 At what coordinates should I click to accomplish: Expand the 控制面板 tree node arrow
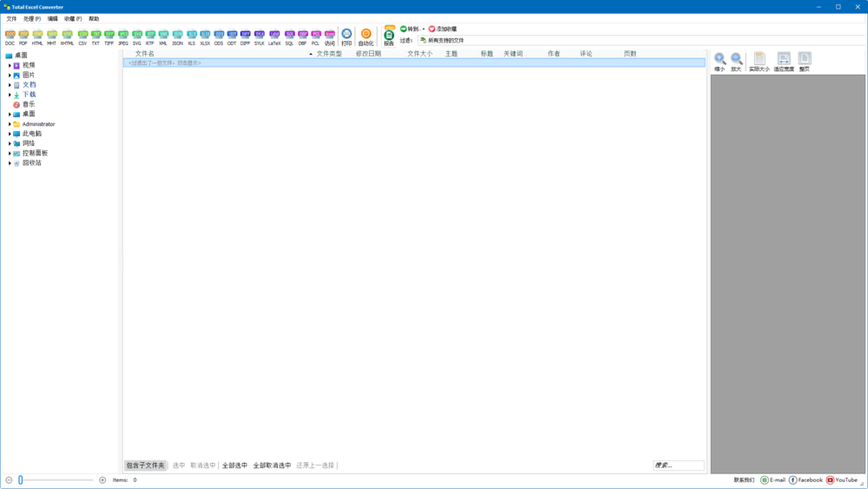pyautogui.click(x=10, y=153)
